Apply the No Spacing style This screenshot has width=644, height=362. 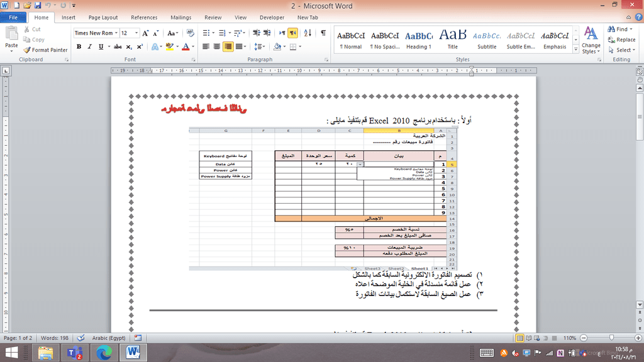tap(384, 40)
